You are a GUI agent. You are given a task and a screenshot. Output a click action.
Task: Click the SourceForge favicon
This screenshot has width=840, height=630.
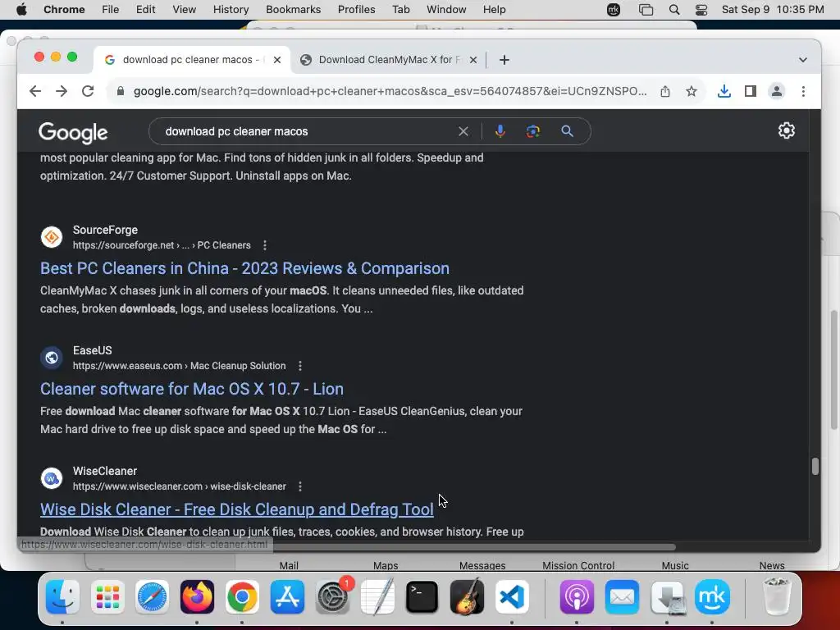click(52, 237)
